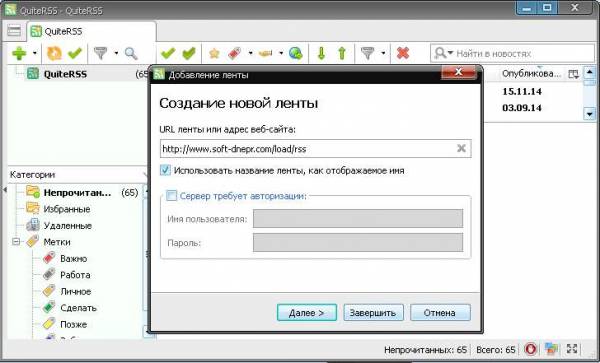The height and width of the screenshot is (363, 600).
Task: Collapse the Метки tree node
Action: (16, 242)
